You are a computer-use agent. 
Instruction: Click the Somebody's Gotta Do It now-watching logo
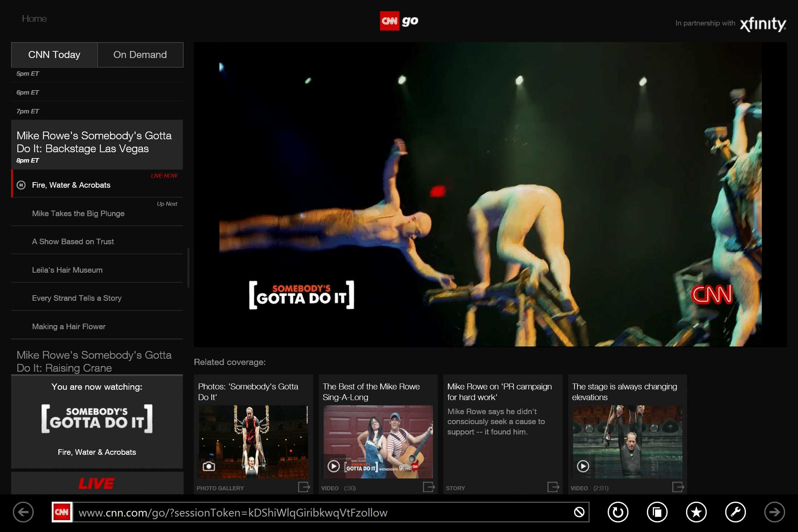click(x=97, y=419)
